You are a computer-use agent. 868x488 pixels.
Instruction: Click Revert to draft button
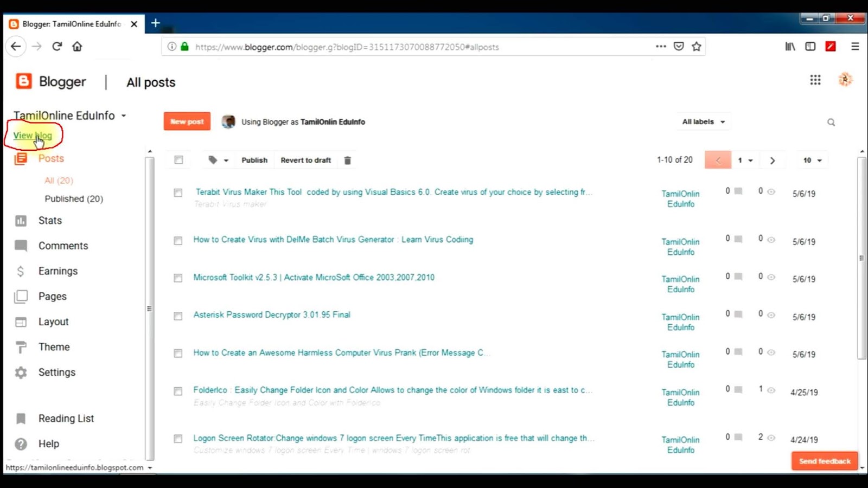click(x=305, y=160)
